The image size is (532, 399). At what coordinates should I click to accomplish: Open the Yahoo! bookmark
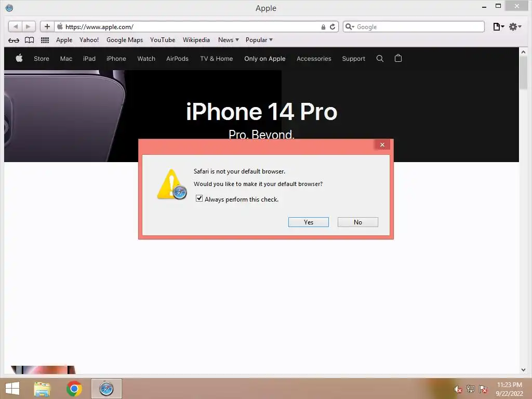click(x=89, y=40)
